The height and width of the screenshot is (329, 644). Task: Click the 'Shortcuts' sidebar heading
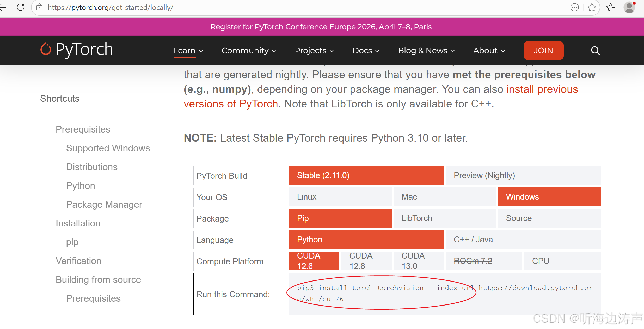[x=60, y=99]
